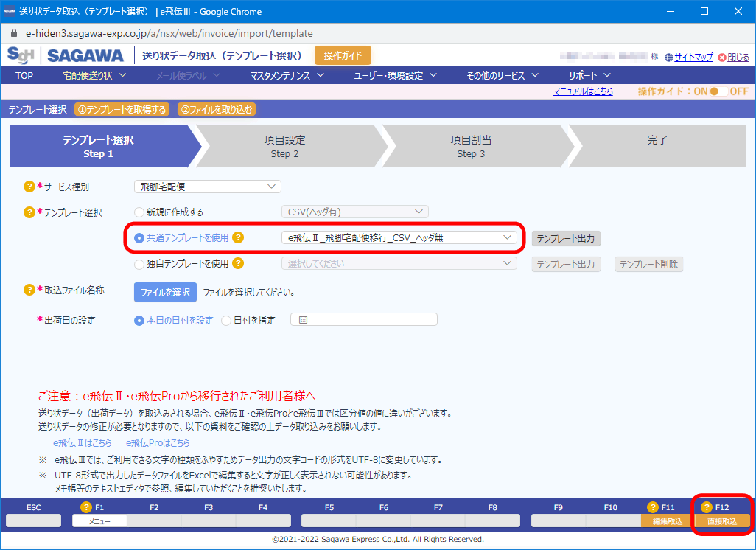The height and width of the screenshot is (550, 756).
Task: Click the SGH Sagawa logo
Action: coord(66,55)
